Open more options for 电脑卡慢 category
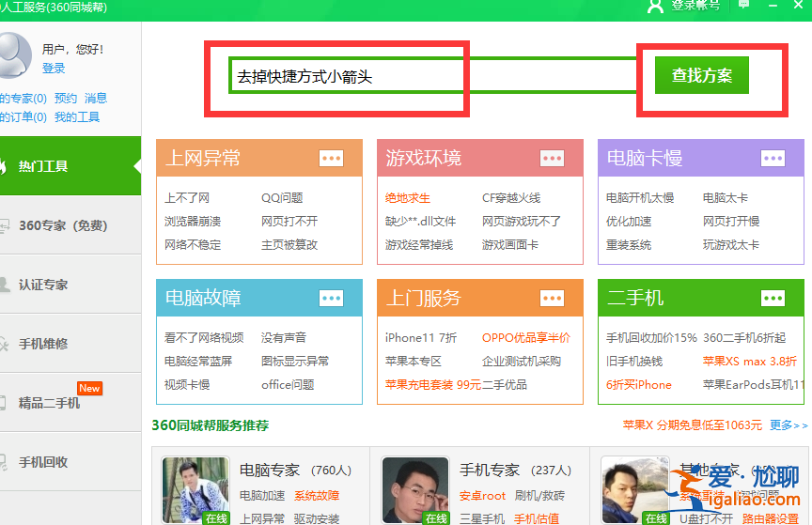The width and height of the screenshot is (812, 525). pyautogui.click(x=773, y=158)
